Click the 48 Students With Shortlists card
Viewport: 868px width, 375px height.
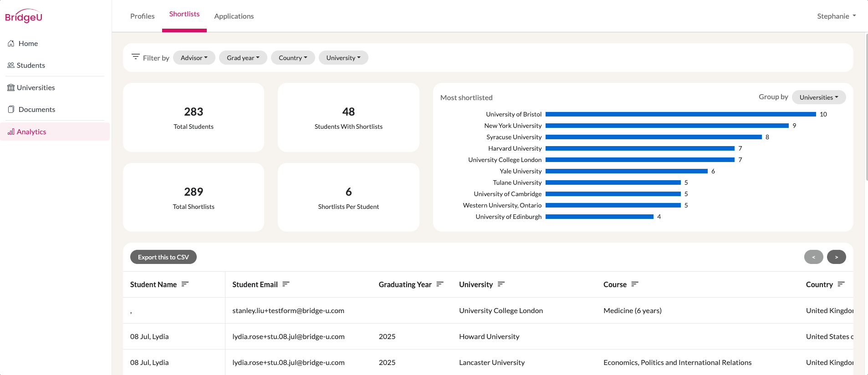click(348, 117)
